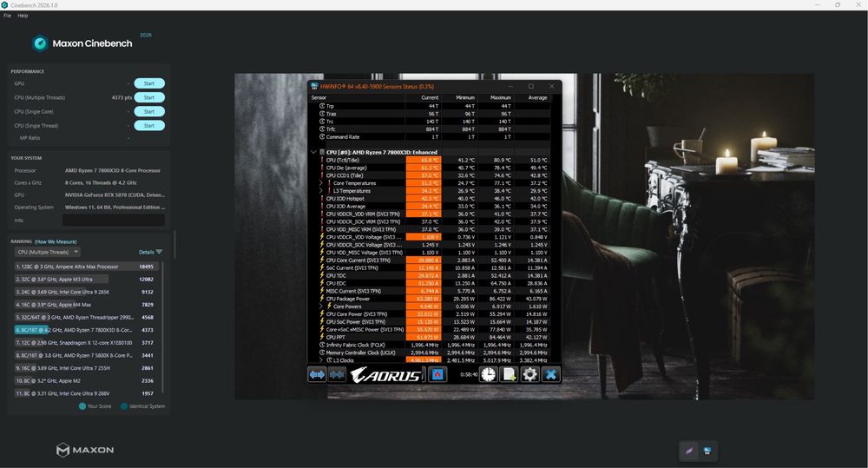
Task: Click the lightning icon beside CPU Package Power
Action: (322, 299)
